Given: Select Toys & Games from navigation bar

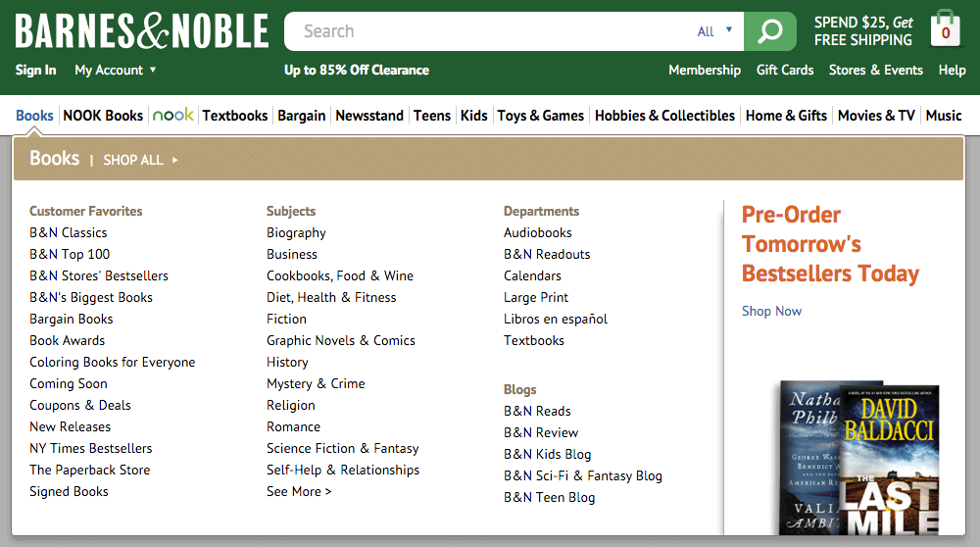Looking at the screenshot, I should (540, 115).
